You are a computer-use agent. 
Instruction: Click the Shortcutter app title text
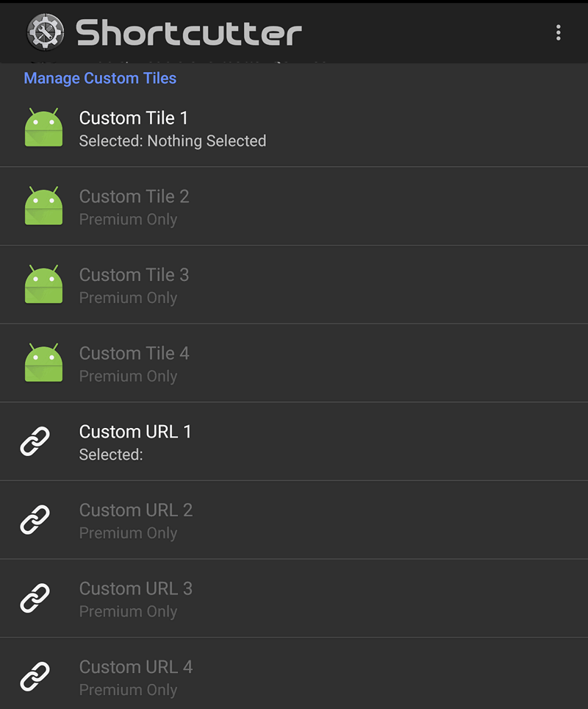click(x=189, y=32)
